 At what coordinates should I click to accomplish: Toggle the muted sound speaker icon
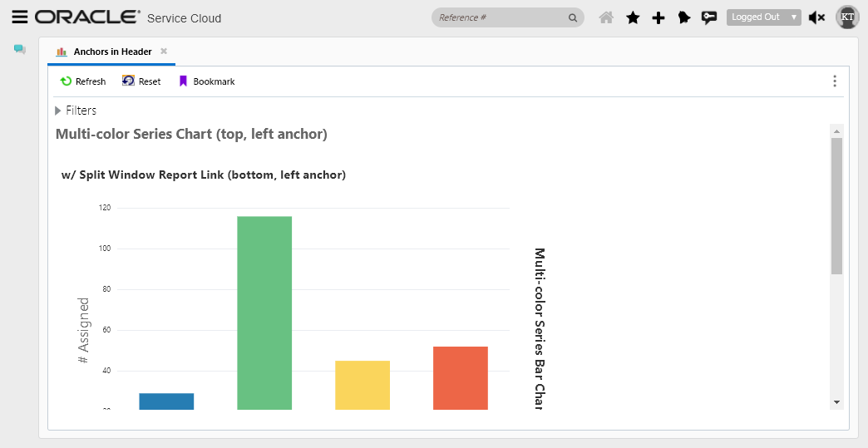(816, 17)
